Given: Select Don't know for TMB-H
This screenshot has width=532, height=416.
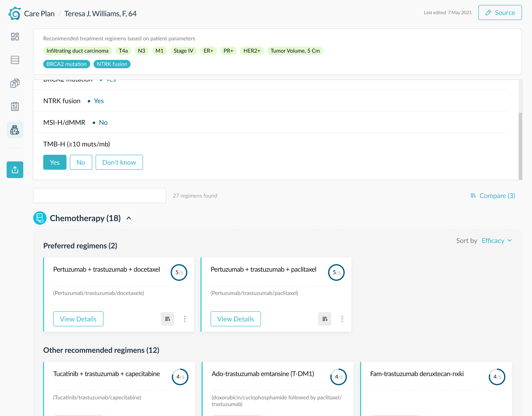Looking at the screenshot, I should [x=119, y=162].
